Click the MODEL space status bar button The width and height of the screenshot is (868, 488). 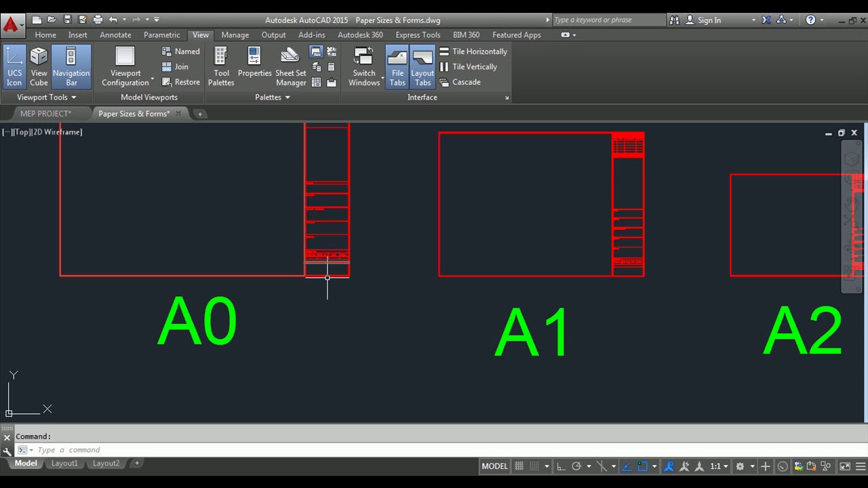tap(494, 466)
